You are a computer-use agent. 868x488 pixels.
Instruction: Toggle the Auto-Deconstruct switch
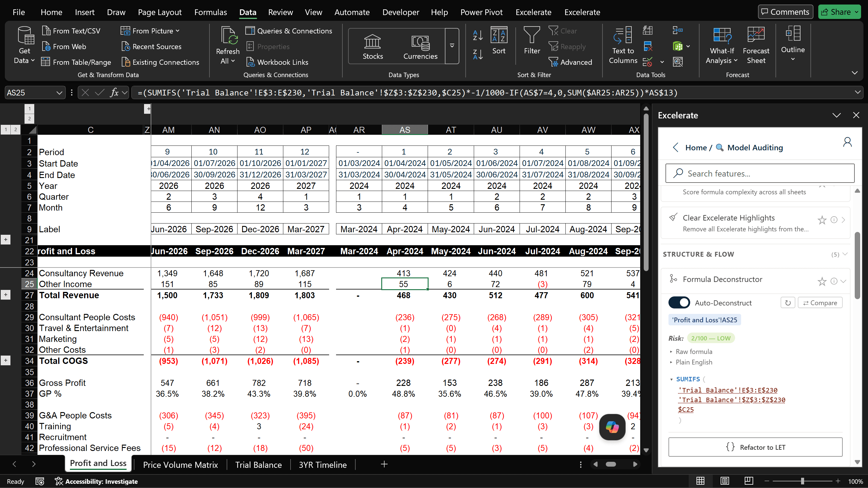tap(679, 303)
